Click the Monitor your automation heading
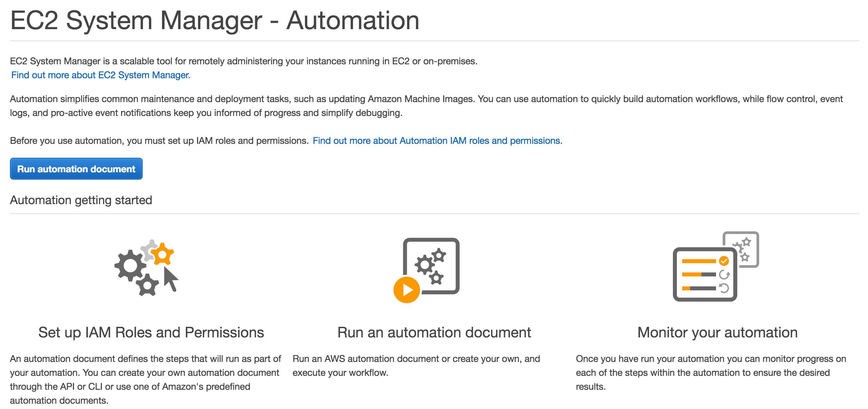This screenshot has height=409, width=868. (717, 332)
